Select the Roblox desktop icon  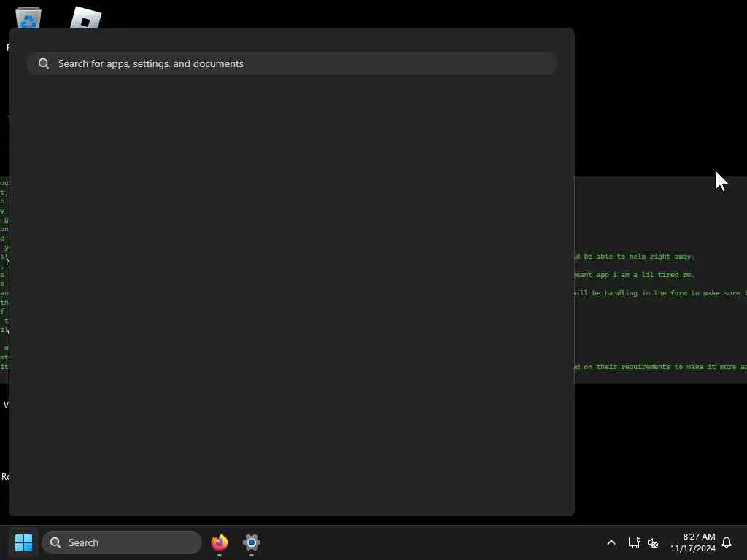click(x=86, y=17)
